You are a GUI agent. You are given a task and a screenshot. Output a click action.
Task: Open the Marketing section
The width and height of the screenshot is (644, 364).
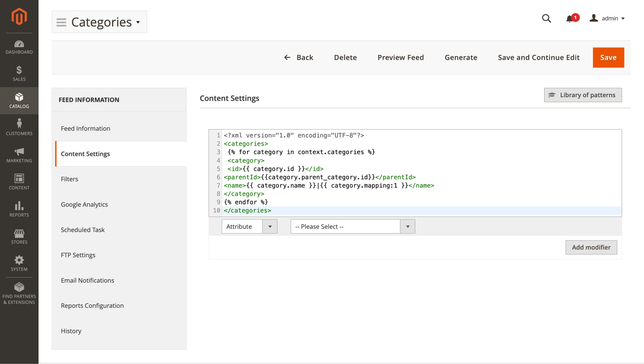(19, 155)
